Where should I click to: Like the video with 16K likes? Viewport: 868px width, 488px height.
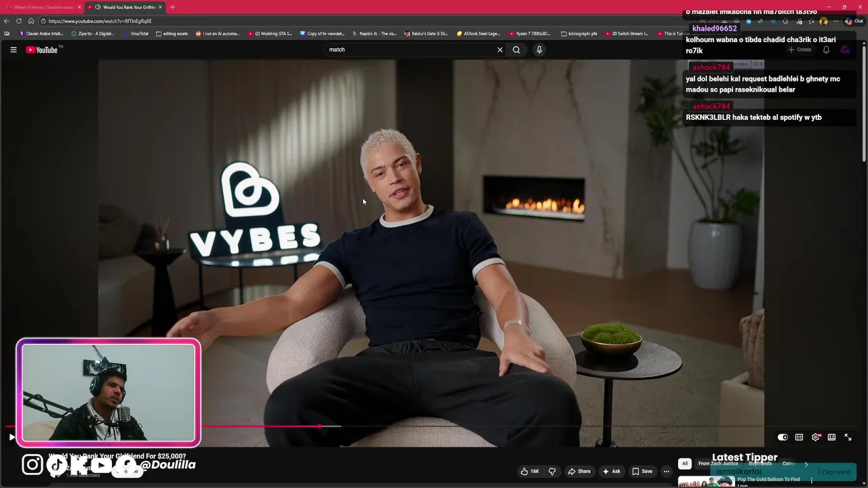point(530,471)
